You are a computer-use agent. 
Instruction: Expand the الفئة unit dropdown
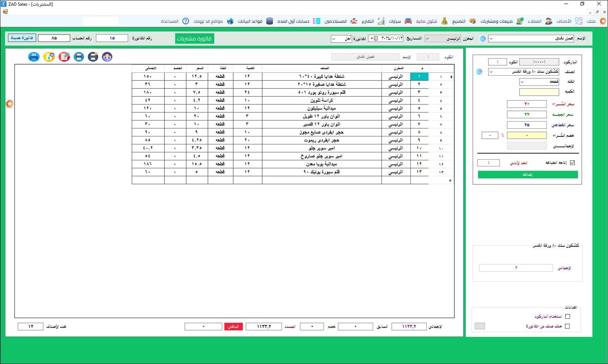(522, 82)
